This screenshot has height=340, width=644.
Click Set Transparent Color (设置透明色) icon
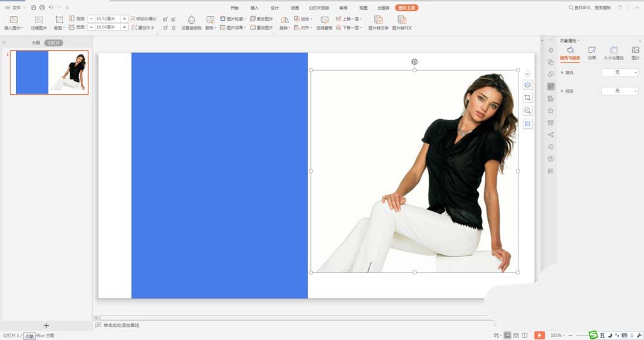[191, 20]
